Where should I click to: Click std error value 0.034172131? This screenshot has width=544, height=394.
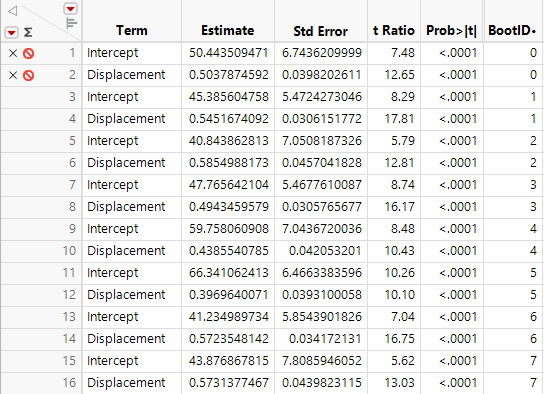(325, 339)
